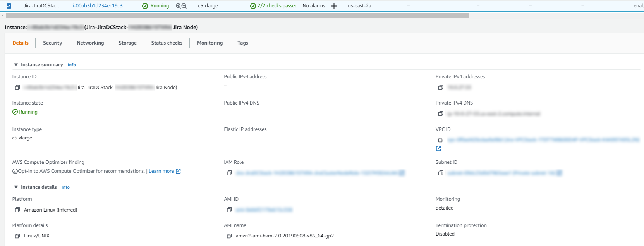Select the detailed monitoring value
644x246 pixels.
445,208
